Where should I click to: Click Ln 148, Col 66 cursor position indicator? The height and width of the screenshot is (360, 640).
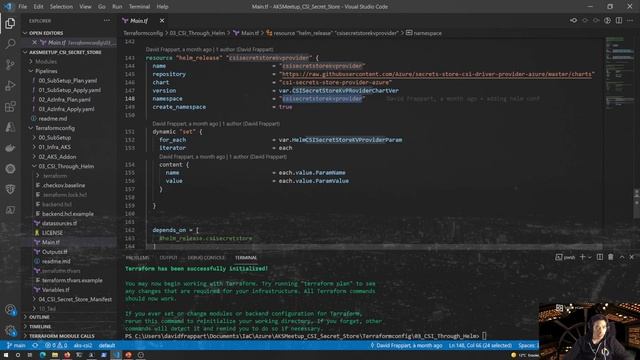[480, 345]
